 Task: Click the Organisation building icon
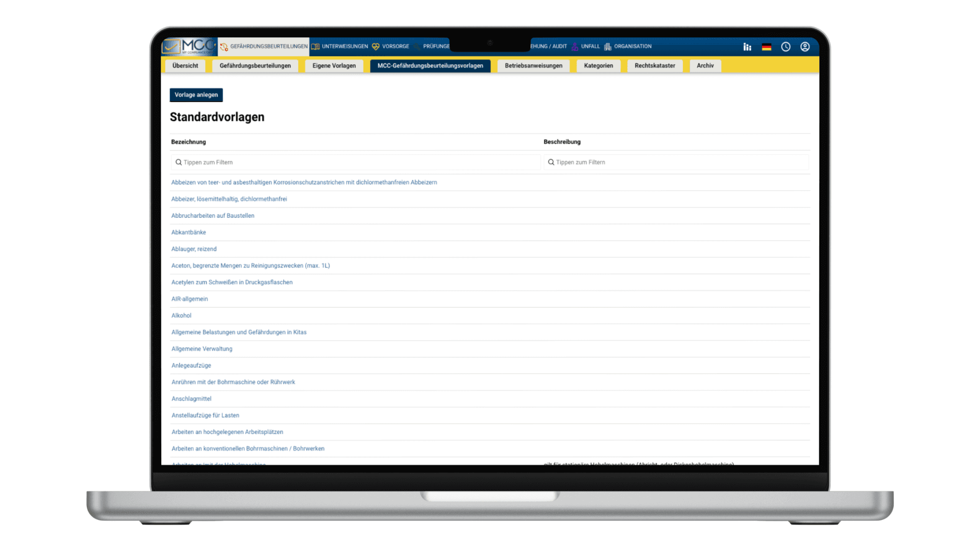click(607, 46)
